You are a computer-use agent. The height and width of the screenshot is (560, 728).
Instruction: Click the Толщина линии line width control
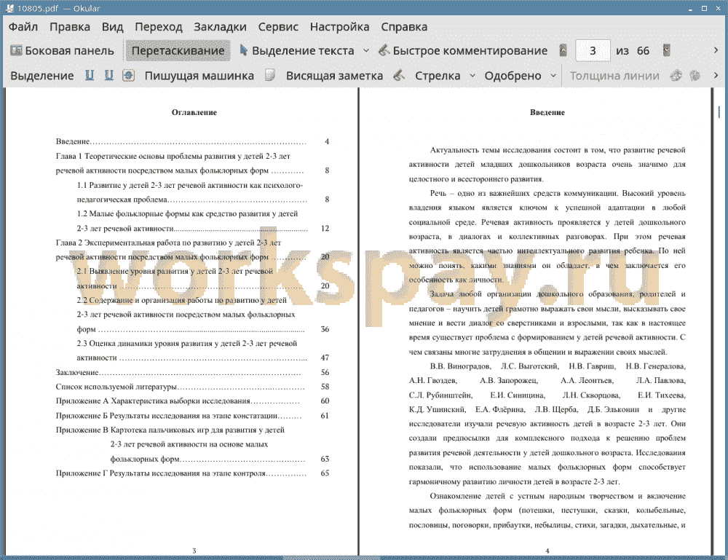click(x=614, y=76)
